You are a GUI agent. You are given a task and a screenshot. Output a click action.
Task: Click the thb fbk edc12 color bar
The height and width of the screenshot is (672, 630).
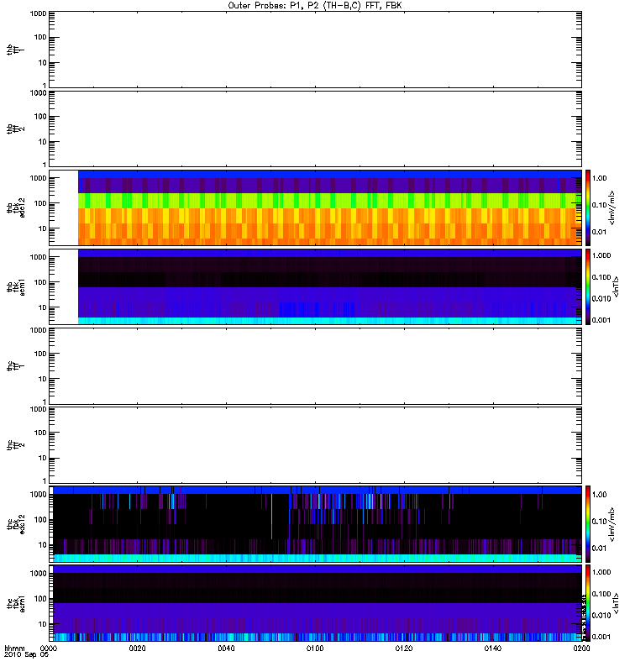click(588, 207)
